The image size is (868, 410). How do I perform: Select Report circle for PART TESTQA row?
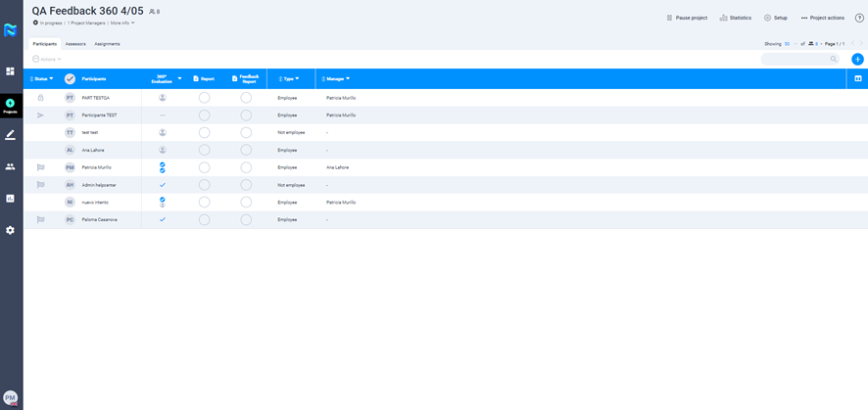204,98
